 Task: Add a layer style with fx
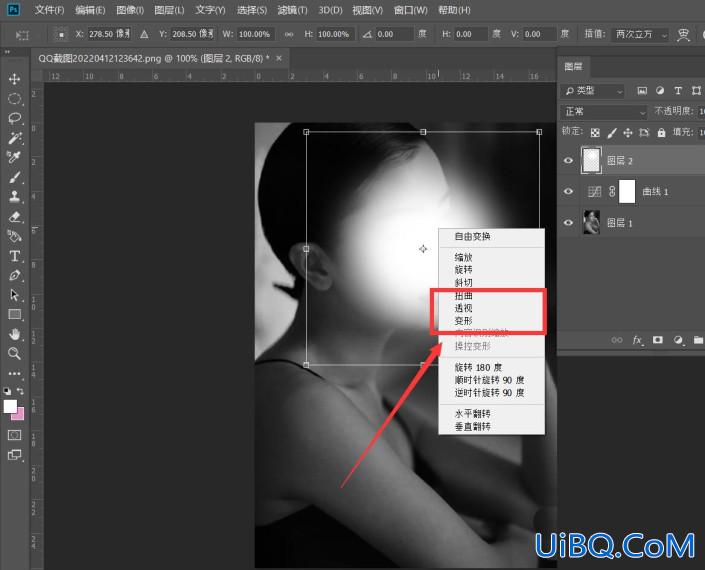(638, 340)
